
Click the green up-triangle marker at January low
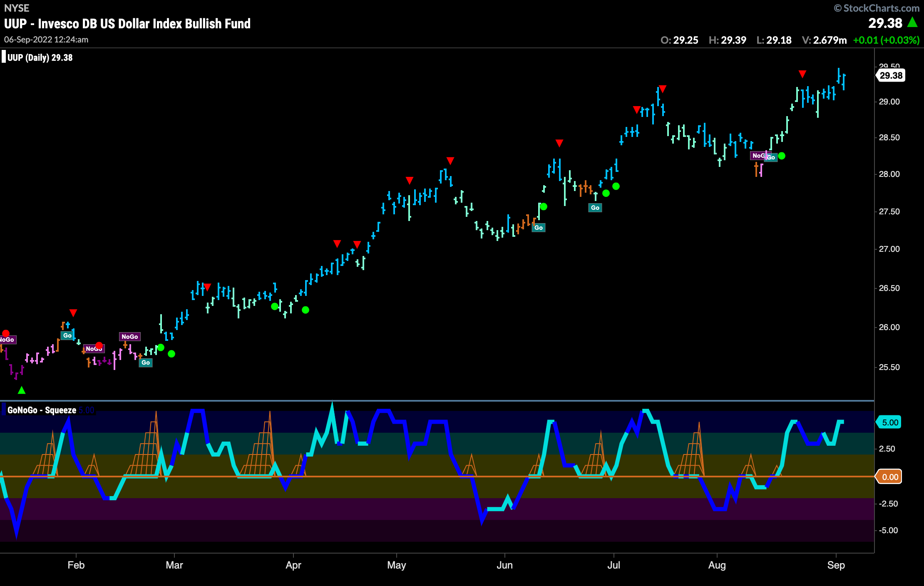click(x=22, y=390)
